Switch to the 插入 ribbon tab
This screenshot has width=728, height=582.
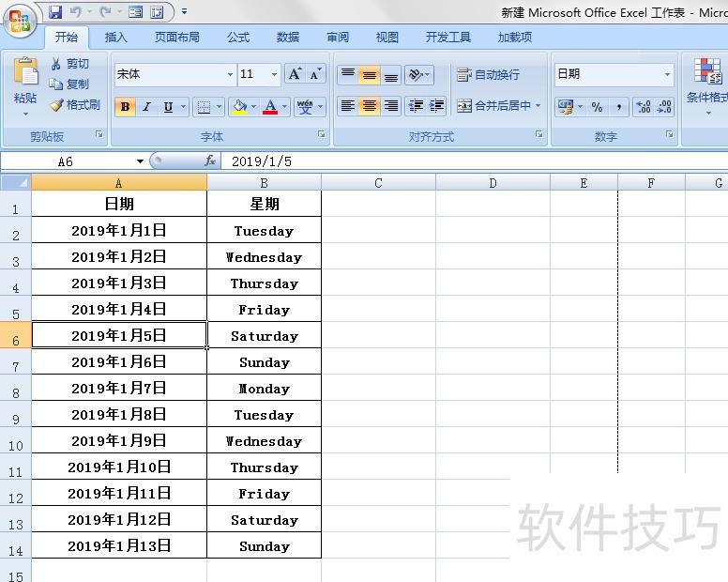click(x=116, y=38)
